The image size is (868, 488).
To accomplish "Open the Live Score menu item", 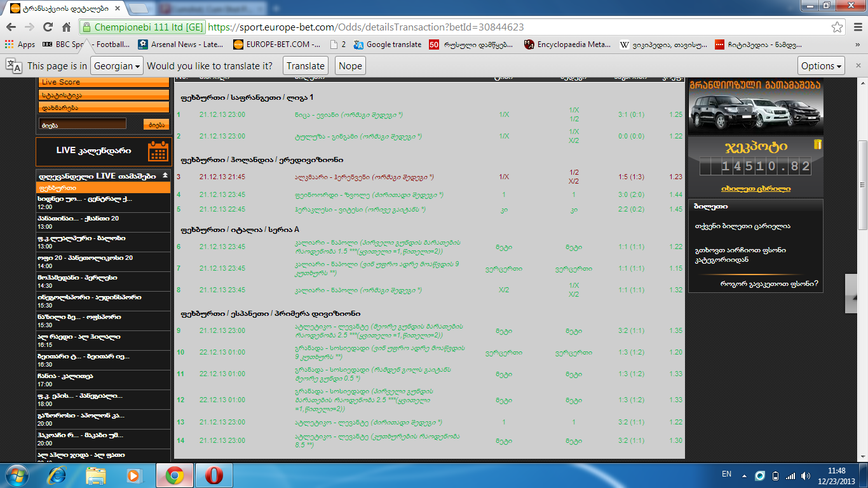I will (x=104, y=82).
